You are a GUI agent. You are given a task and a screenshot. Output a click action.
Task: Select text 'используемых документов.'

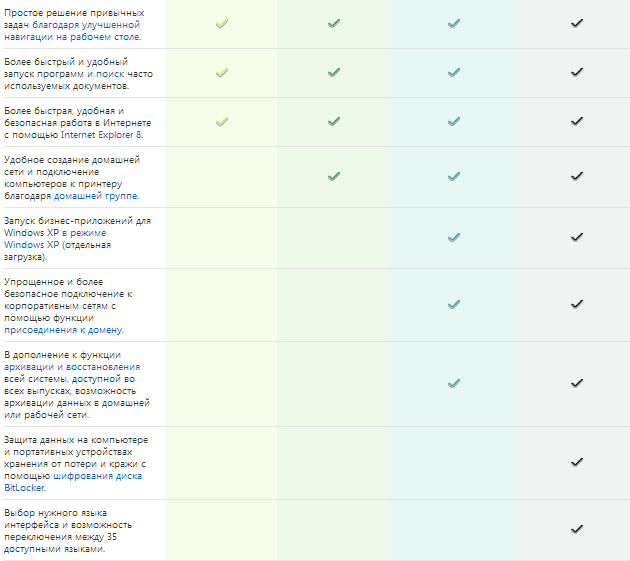tap(67, 86)
